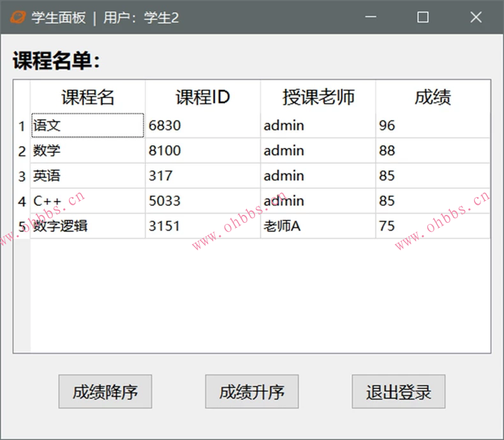Image resolution: width=504 pixels, height=440 pixels.
Task: Select admin teacher cell in 英语 row
Action: (318, 176)
